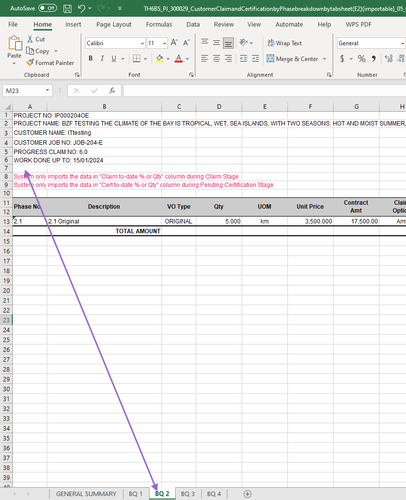This screenshot has height=500, width=406.
Task: Click the Save icon in title bar
Action: coord(67,8)
